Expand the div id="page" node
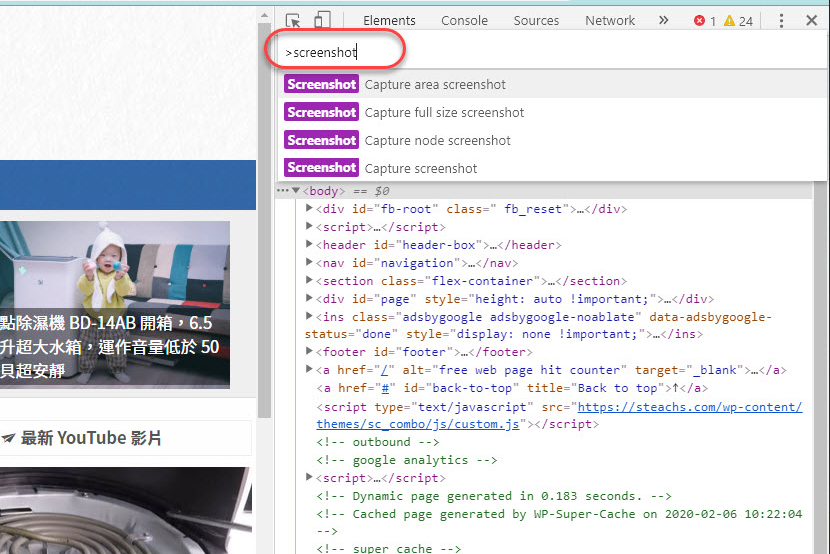The height and width of the screenshot is (554, 830). tap(309, 298)
